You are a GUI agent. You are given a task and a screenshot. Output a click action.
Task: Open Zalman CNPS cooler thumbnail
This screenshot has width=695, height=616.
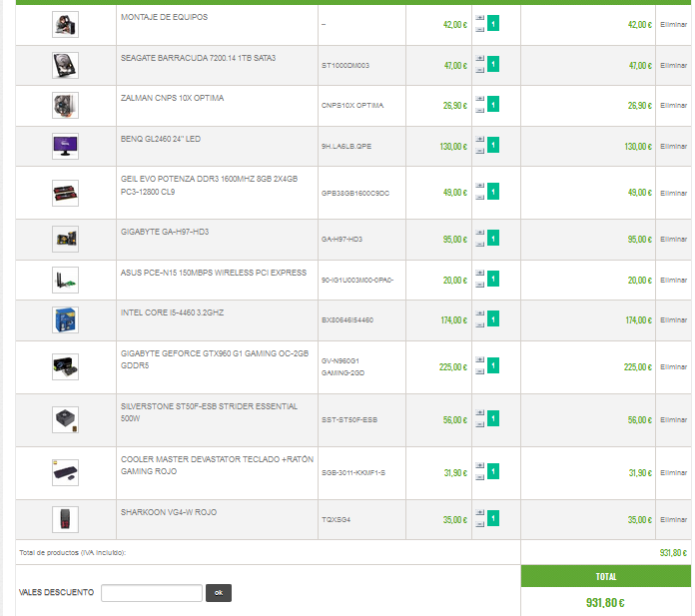(x=65, y=106)
